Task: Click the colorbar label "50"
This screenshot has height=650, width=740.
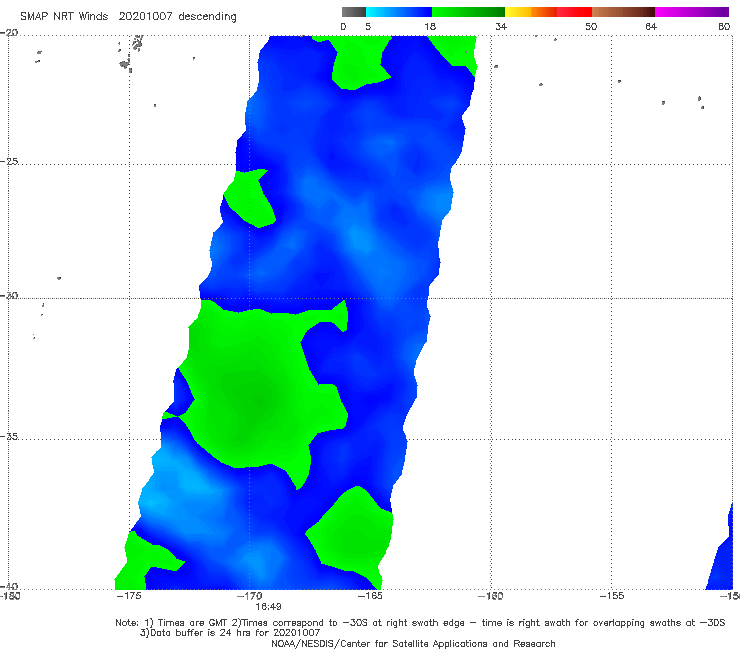Action: coord(591,26)
